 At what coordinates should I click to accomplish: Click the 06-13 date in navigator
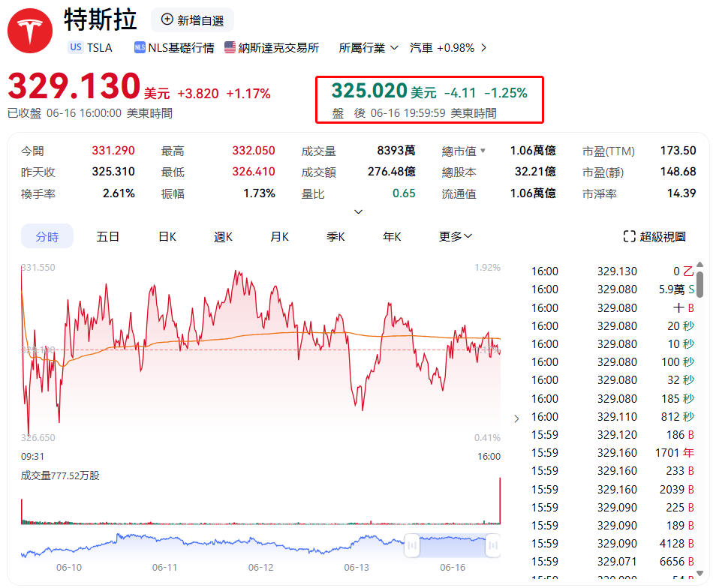[356, 567]
